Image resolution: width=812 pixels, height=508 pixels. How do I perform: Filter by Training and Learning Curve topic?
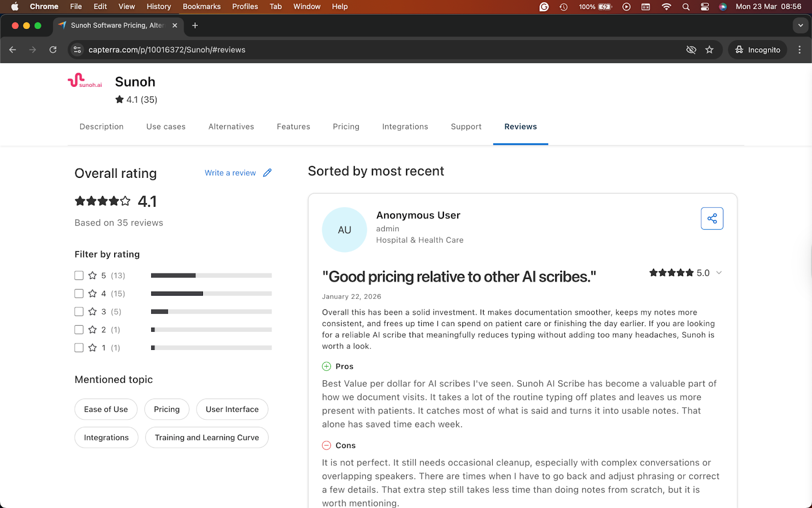(x=207, y=437)
